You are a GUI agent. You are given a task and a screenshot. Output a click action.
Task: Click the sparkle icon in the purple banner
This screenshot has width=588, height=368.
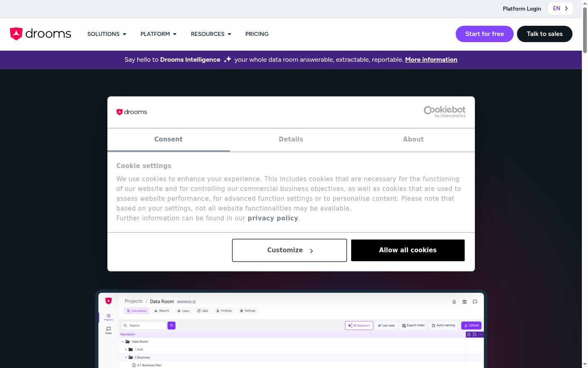[x=227, y=59]
